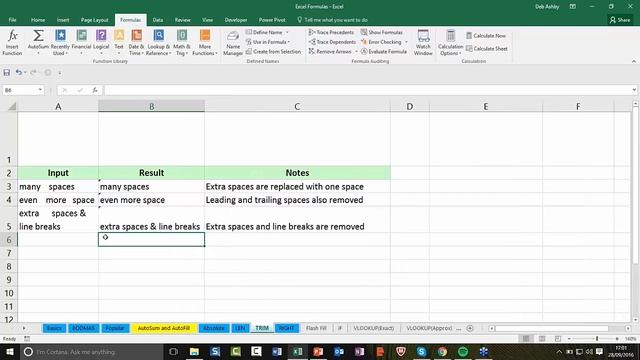Open Math & Trig functions
This screenshot has width=640, height=360.
pyautogui.click(x=182, y=42)
